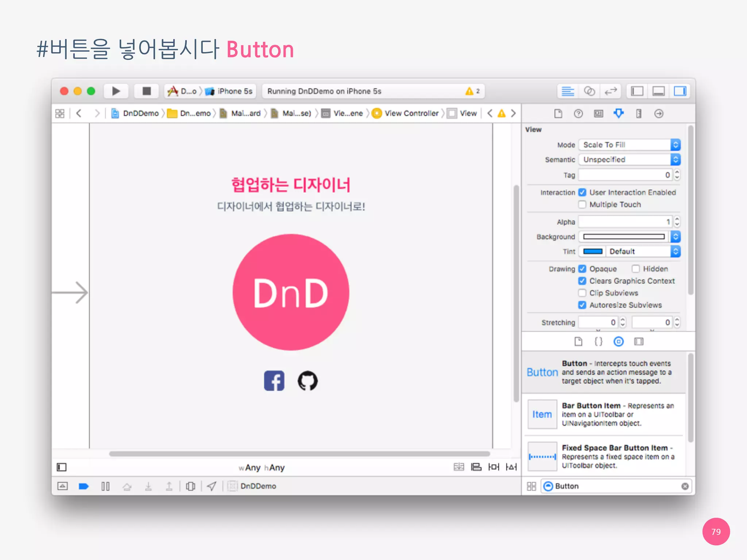
Task: Simulate location in debug bar
Action: tap(212, 486)
